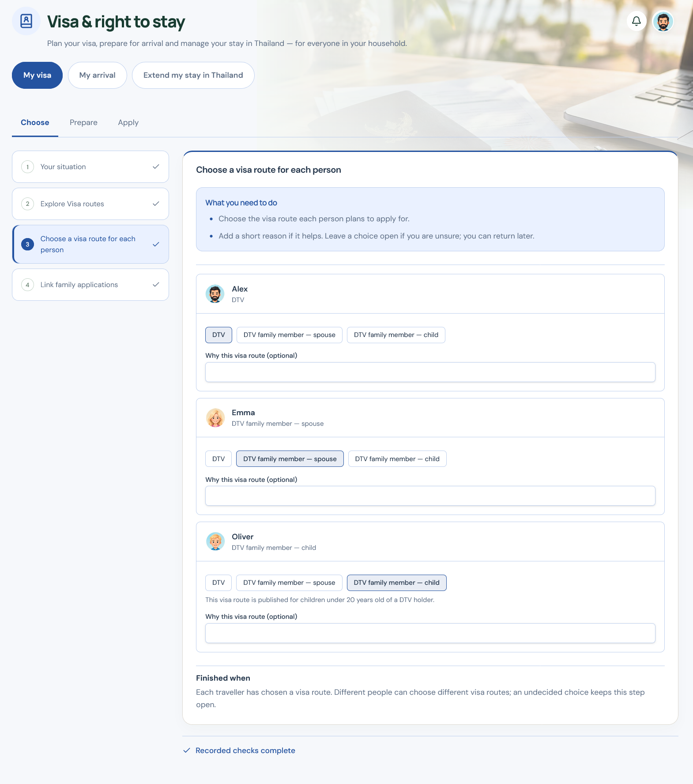
Task: Click Emma's avatar in her card
Action: coord(215,417)
